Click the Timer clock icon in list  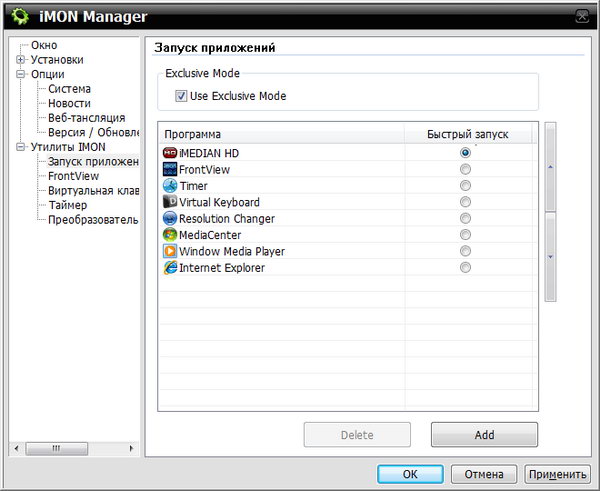(170, 186)
